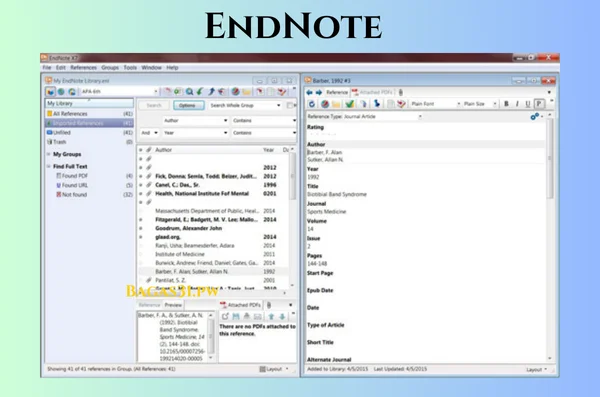
Task: Open the output style dropdown showing APA 6th
Action: click(x=119, y=92)
